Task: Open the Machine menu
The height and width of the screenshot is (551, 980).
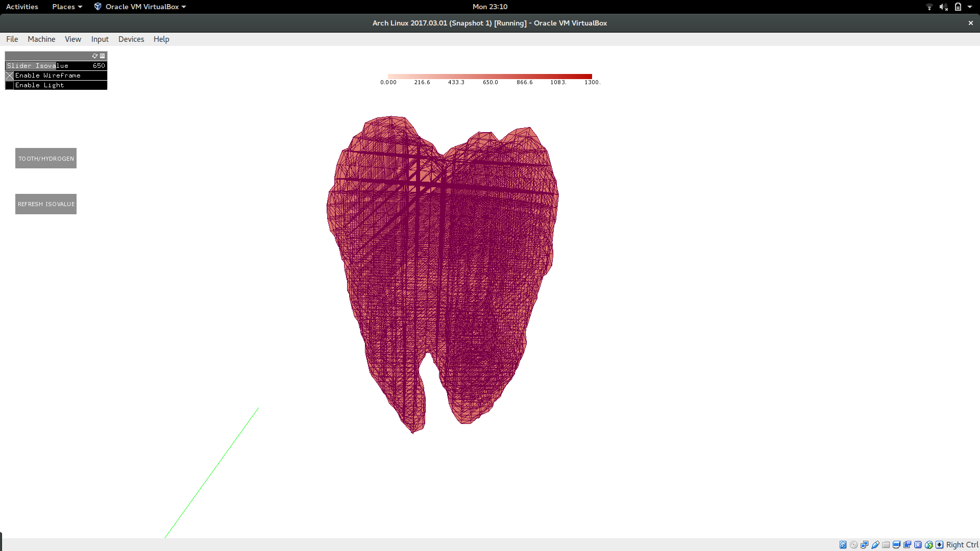Action: pos(41,39)
